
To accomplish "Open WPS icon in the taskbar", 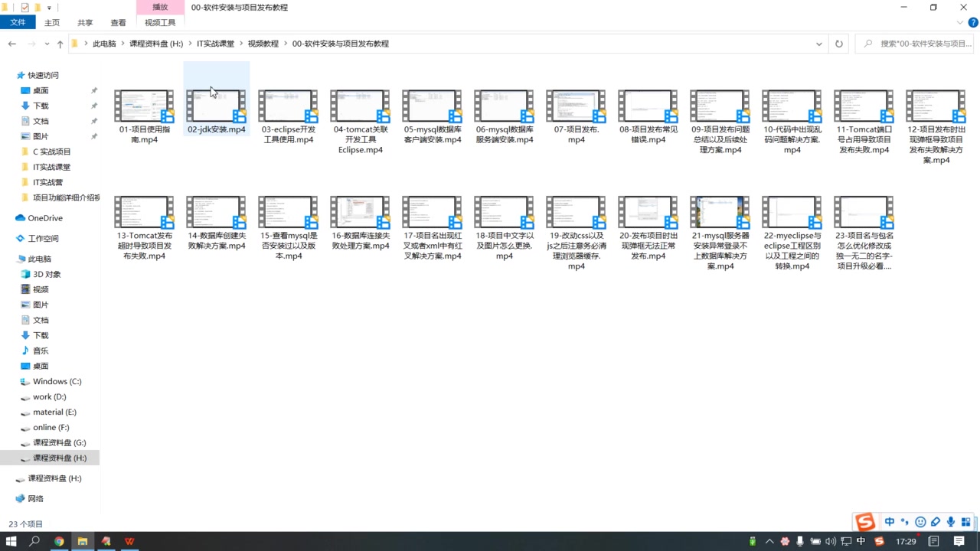I will pyautogui.click(x=129, y=541).
